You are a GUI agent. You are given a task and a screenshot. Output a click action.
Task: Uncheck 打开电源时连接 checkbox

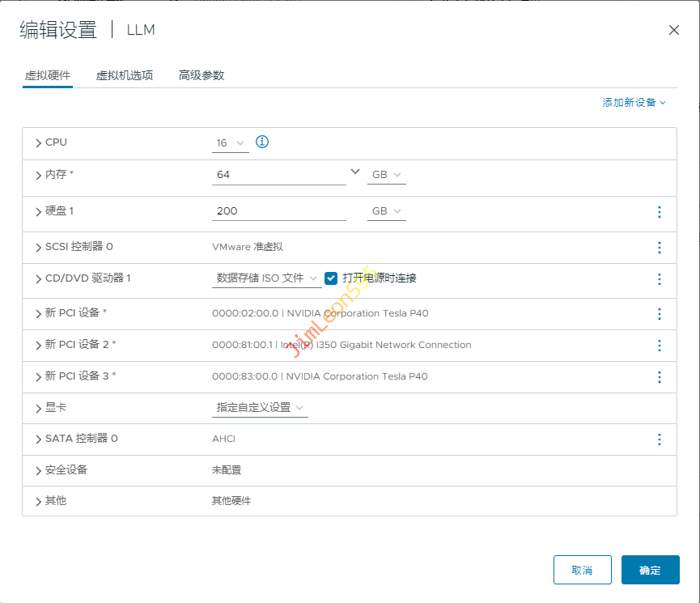point(331,278)
